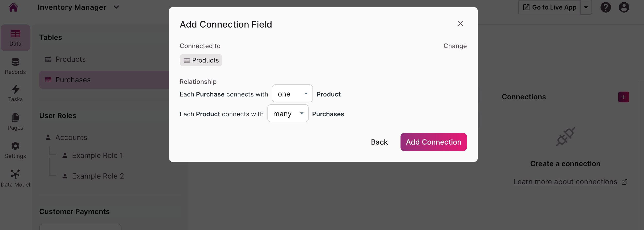Close the Add Connection Field dialog
Screen dimensions: 644x230
[x=460, y=24]
